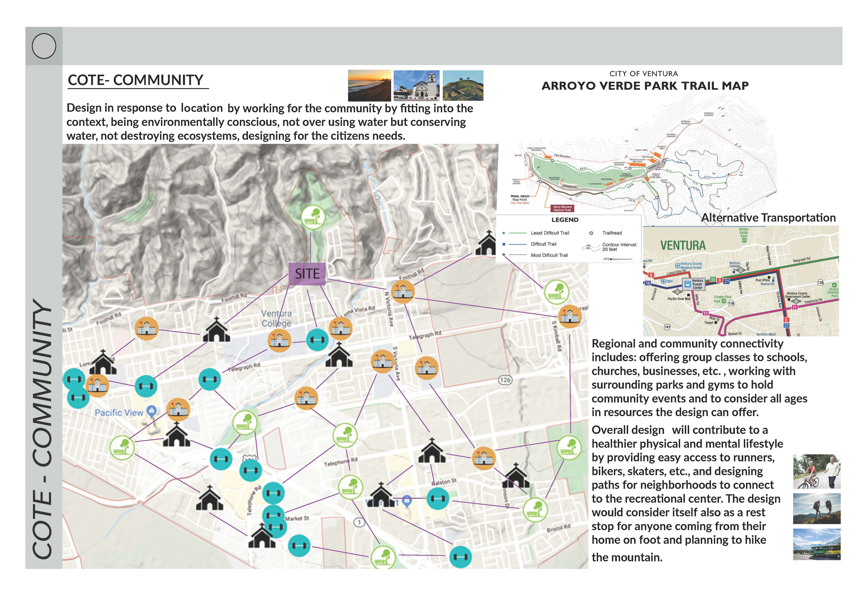Image resolution: width=868 pixels, height=596 pixels.
Task: Click the Ventura College label on the main map
Action: coord(276,318)
